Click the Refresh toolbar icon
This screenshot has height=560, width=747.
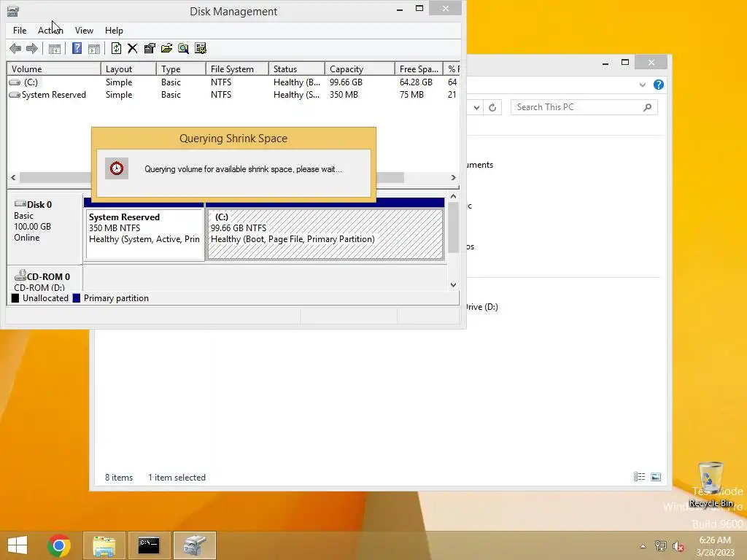(116, 48)
